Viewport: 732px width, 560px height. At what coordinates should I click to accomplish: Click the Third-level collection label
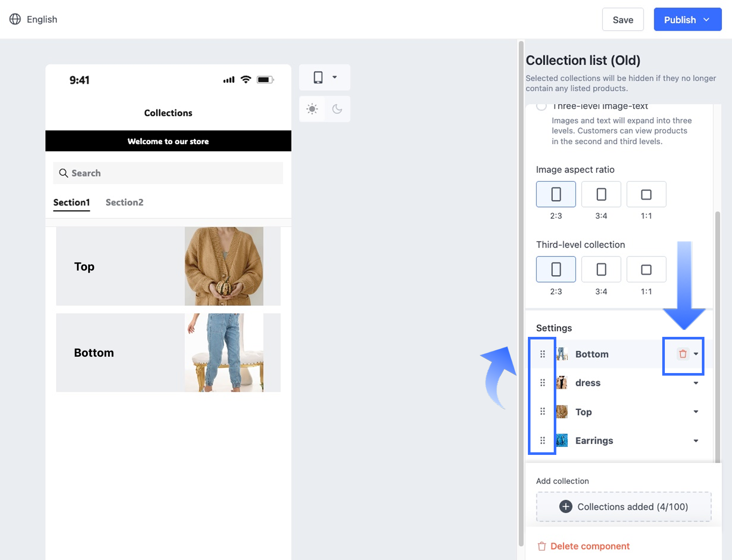[580, 245]
